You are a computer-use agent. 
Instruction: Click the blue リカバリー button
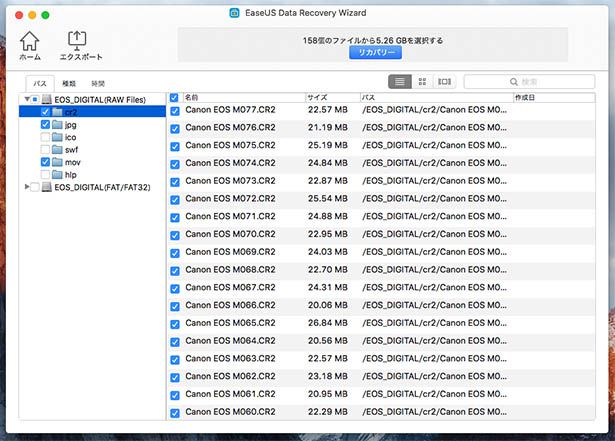[x=375, y=53]
